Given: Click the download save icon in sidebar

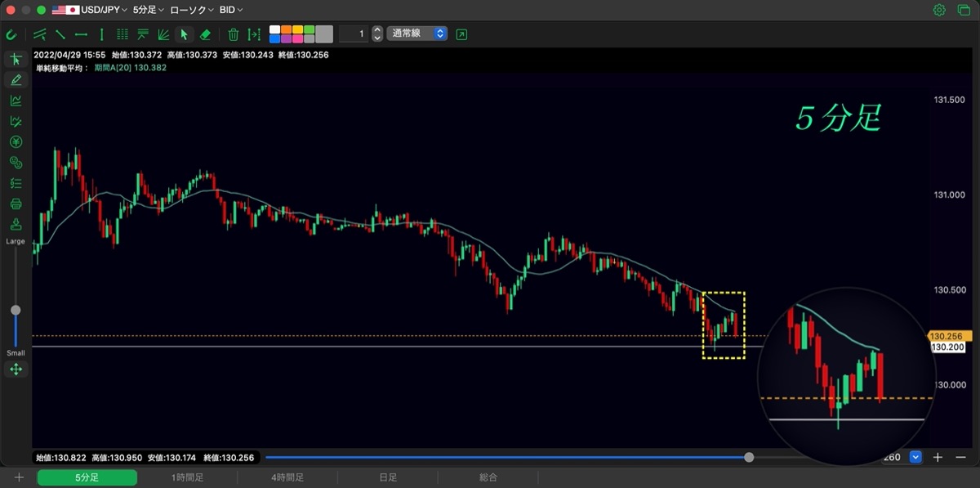Looking at the screenshot, I should pyautogui.click(x=16, y=224).
